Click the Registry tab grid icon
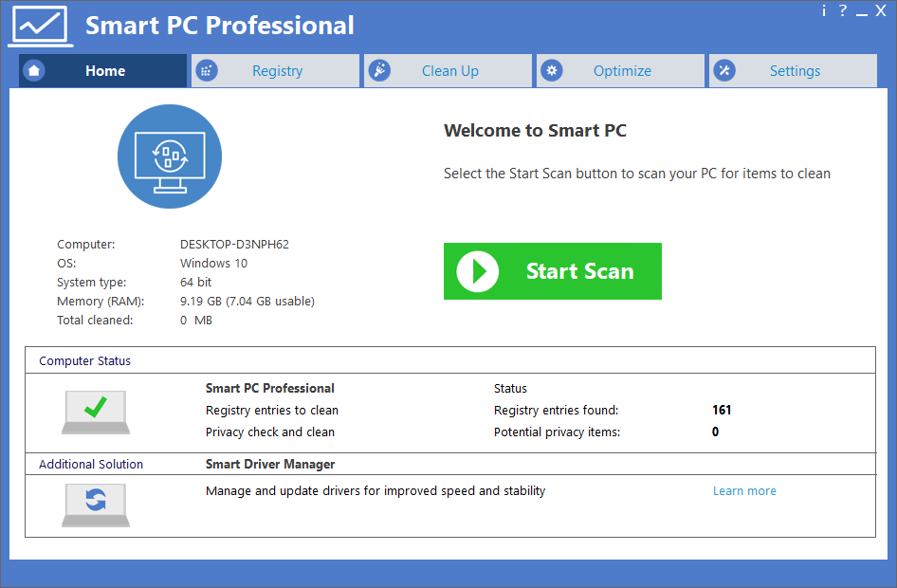This screenshot has width=897, height=588. tap(207, 70)
